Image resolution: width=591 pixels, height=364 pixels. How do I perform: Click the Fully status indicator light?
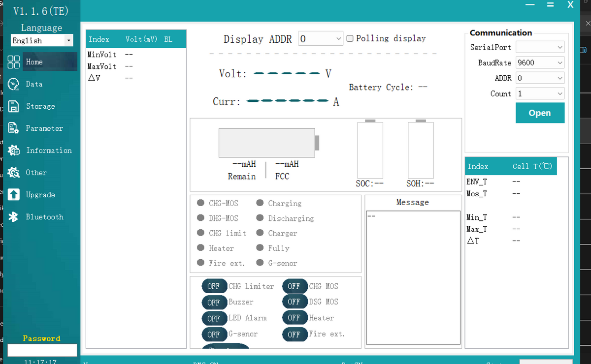coord(260,247)
